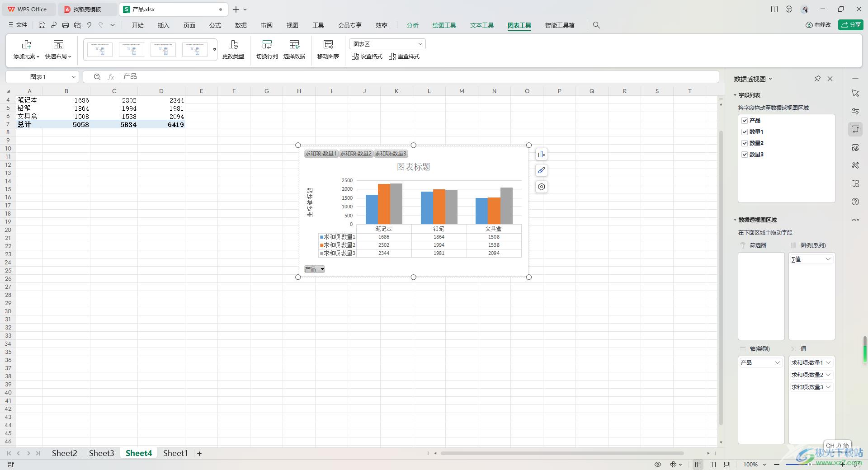This screenshot has height=470, width=868.
Task: Click the selection arrow sidebar icon
Action: [x=855, y=93]
